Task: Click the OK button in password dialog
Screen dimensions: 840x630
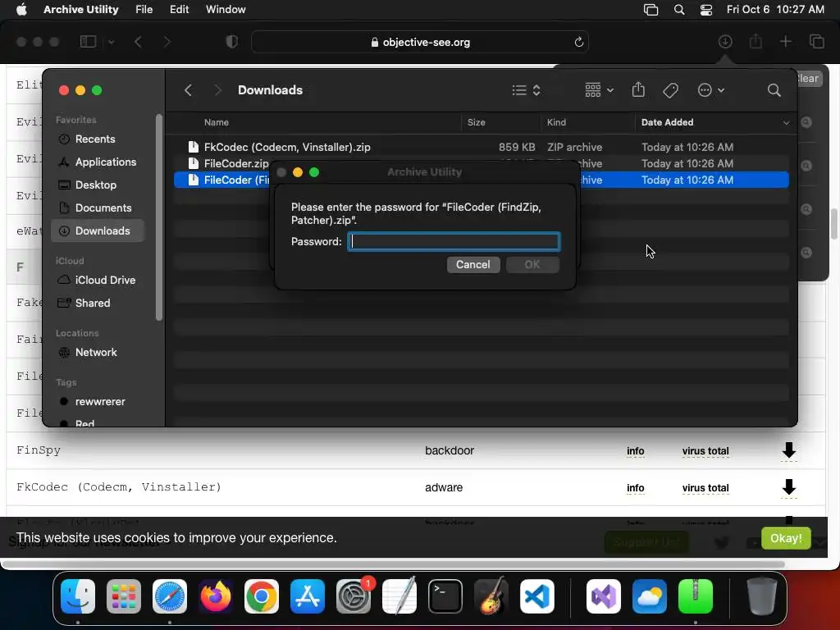Action: (532, 265)
